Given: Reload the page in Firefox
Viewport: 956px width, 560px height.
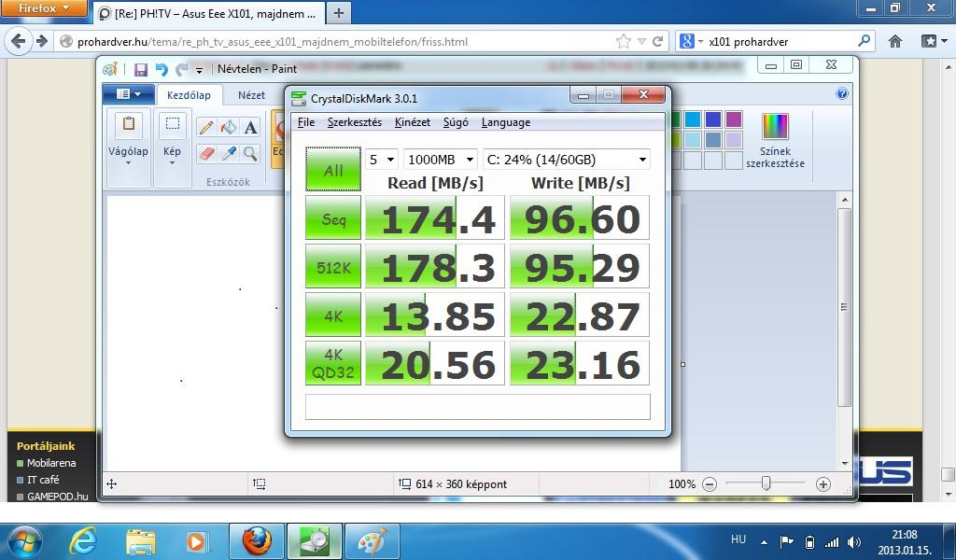Looking at the screenshot, I should point(657,41).
